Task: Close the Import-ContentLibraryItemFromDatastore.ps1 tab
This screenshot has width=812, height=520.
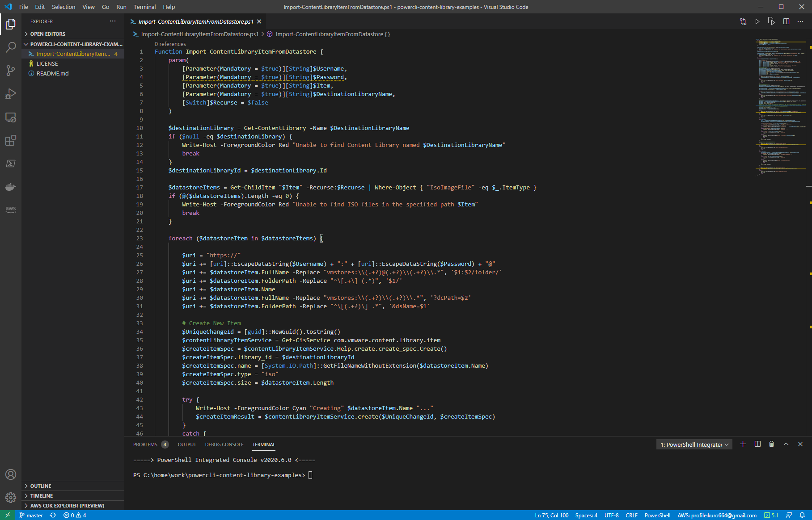Action: (259, 21)
